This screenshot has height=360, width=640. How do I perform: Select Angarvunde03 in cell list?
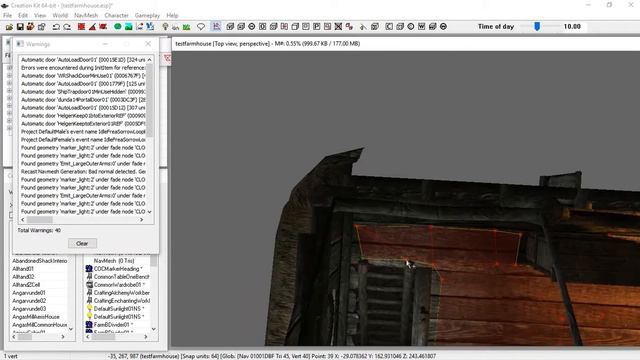point(29,309)
